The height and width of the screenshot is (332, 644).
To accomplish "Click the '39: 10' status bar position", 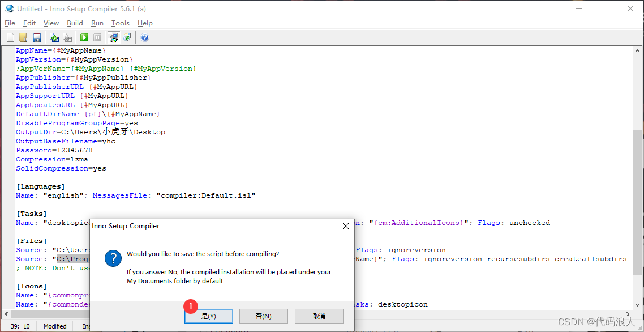I will click(19, 326).
